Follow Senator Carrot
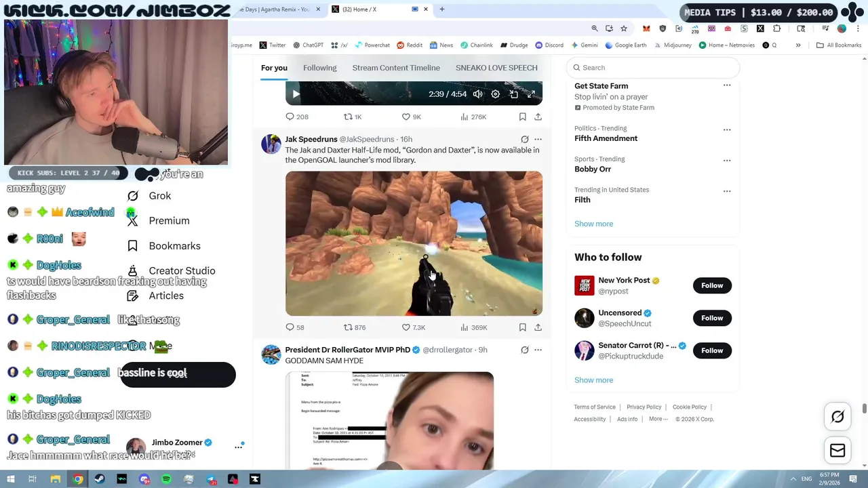The width and height of the screenshot is (868, 488). pos(712,350)
